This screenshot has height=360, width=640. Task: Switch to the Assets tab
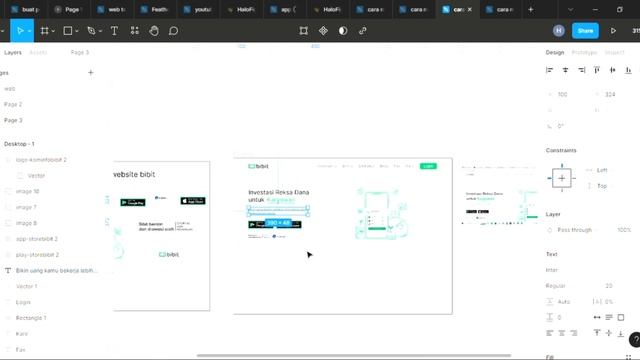[x=38, y=53]
